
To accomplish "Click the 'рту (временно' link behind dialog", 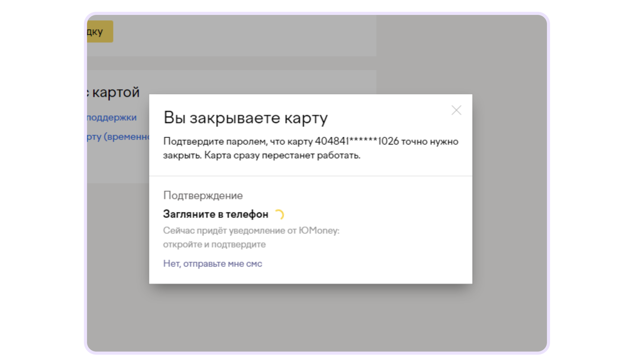I will coord(118,136).
